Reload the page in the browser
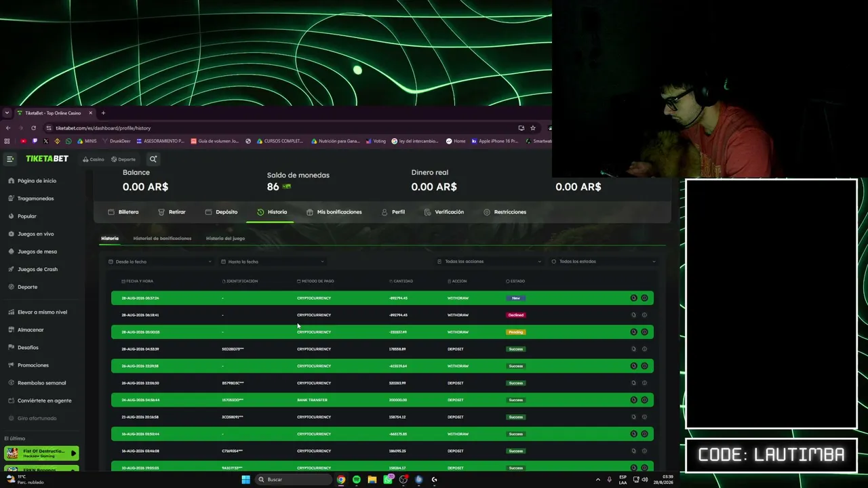 tap(33, 128)
